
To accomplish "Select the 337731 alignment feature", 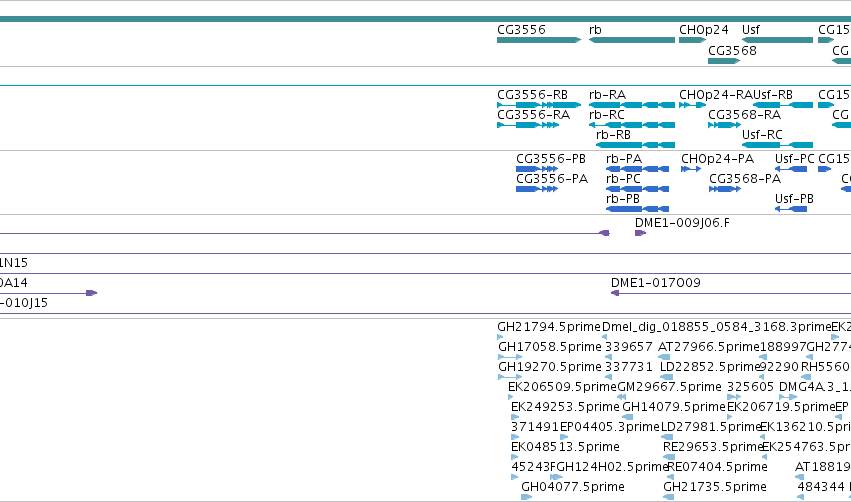I will coord(608,377).
